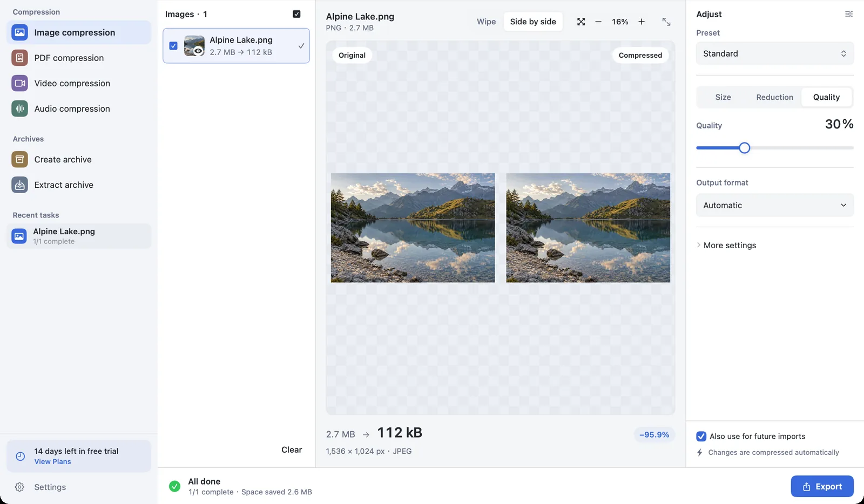Image resolution: width=864 pixels, height=504 pixels.
Task: Click the 30% quality value
Action: coord(839,124)
